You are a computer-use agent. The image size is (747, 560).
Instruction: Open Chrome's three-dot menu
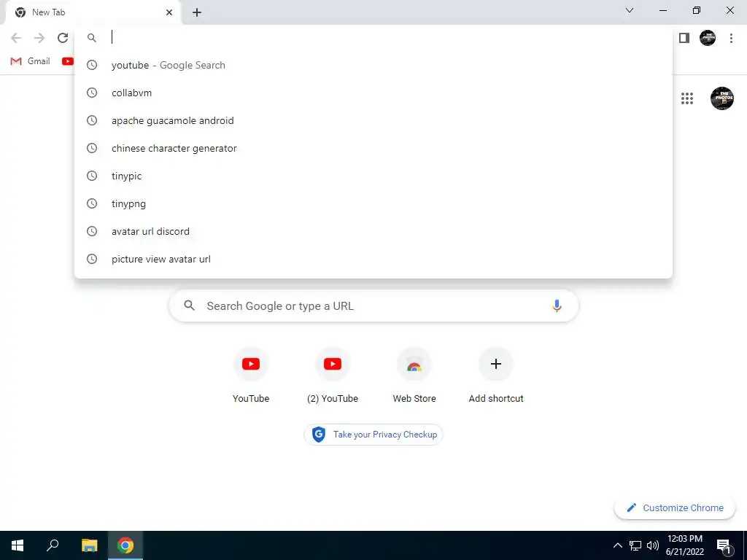(731, 38)
